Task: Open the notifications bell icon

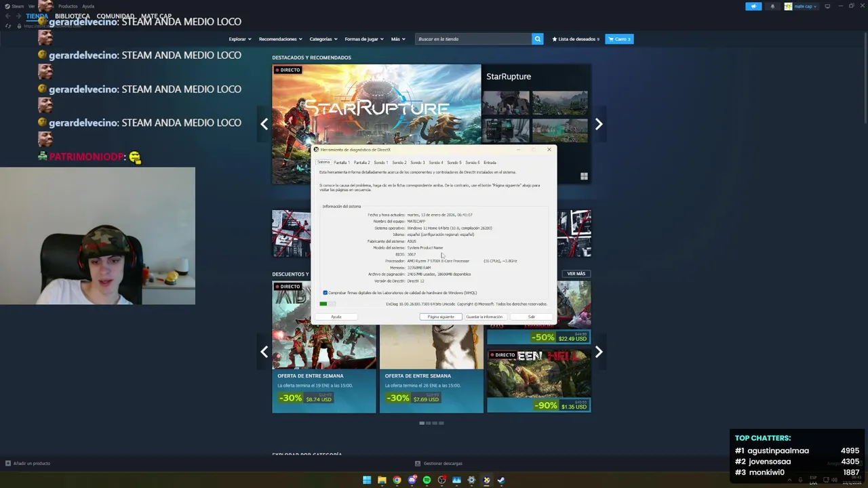Action: pos(772,6)
